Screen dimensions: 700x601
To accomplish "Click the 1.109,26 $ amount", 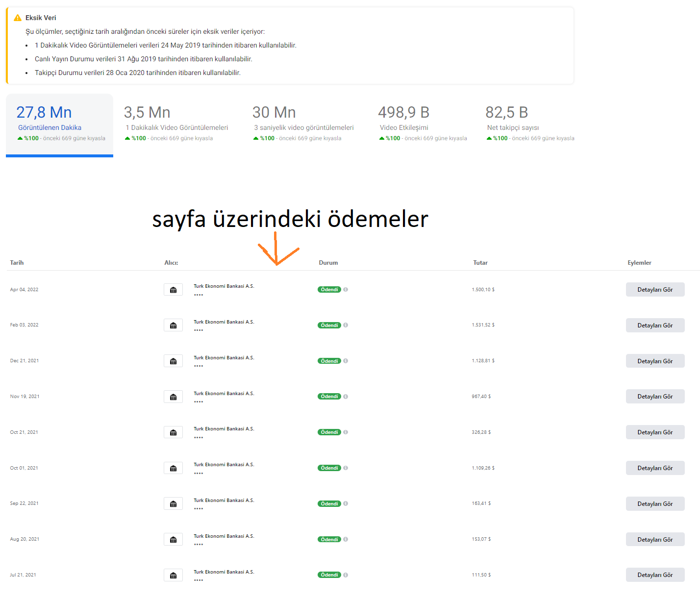I will click(483, 468).
